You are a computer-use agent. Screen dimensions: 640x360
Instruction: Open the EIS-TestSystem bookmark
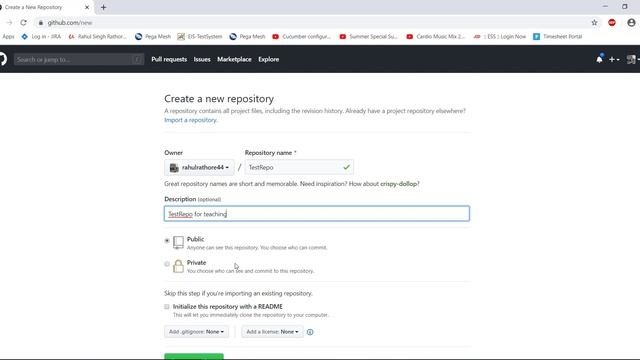200,36
